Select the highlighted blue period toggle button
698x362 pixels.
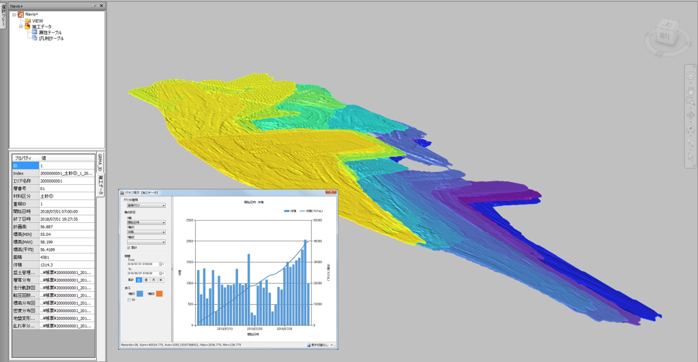coord(139,280)
